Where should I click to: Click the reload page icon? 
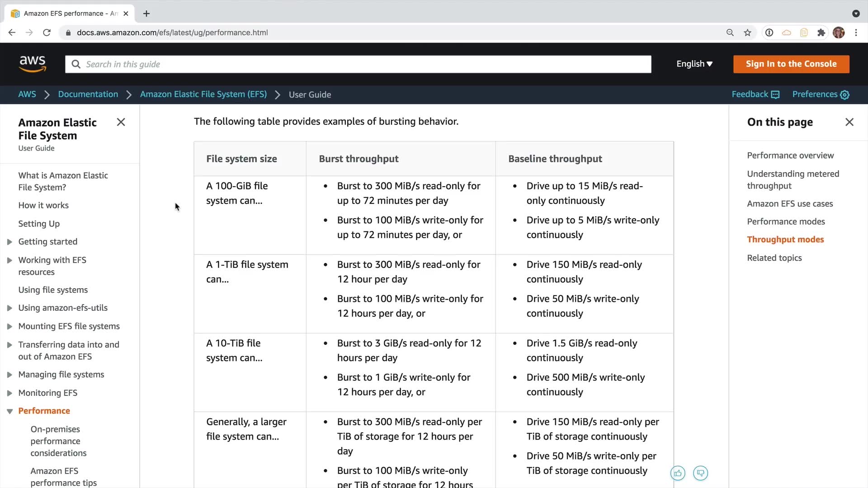click(x=47, y=33)
